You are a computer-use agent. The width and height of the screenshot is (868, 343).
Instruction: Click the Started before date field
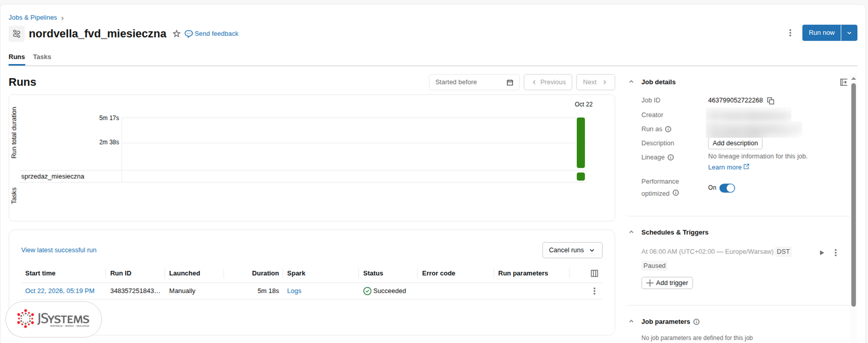click(x=474, y=82)
